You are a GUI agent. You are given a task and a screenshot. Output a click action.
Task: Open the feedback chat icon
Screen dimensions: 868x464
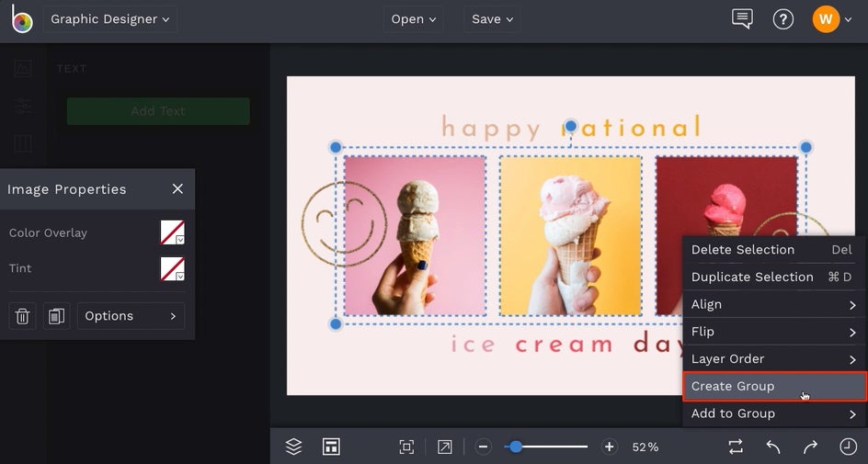click(x=742, y=18)
